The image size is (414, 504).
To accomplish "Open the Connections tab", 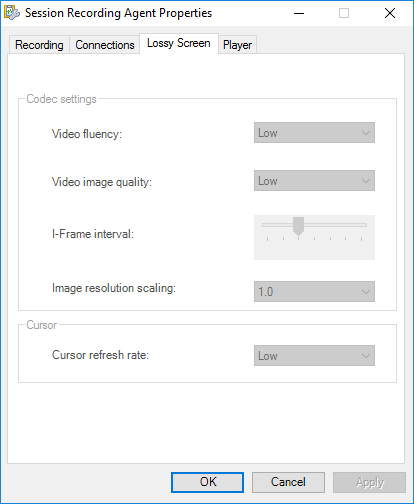I will (105, 45).
